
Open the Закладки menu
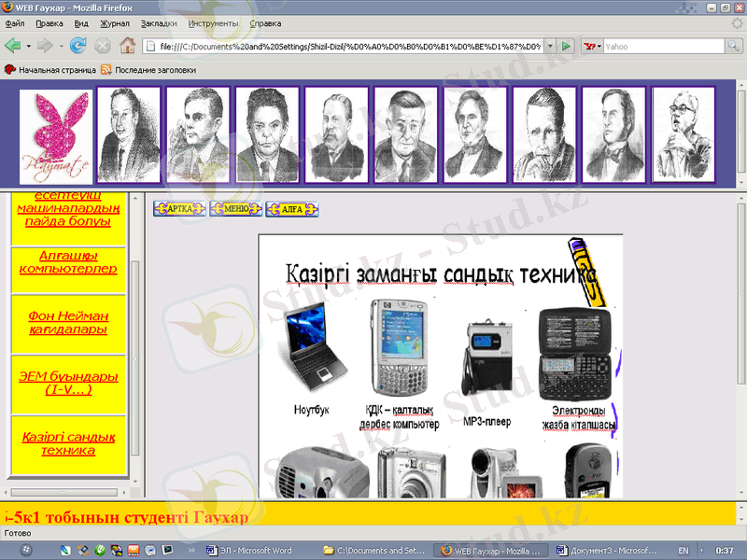159,22
